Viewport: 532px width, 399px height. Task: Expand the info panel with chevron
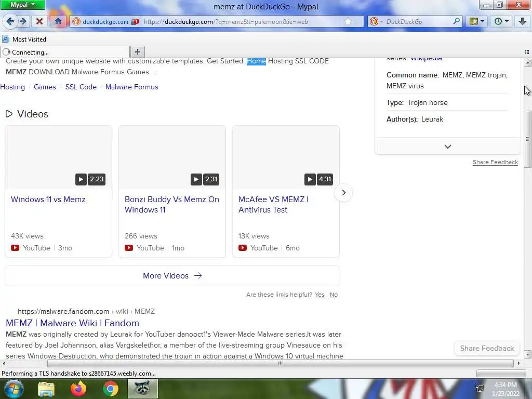[x=447, y=146]
